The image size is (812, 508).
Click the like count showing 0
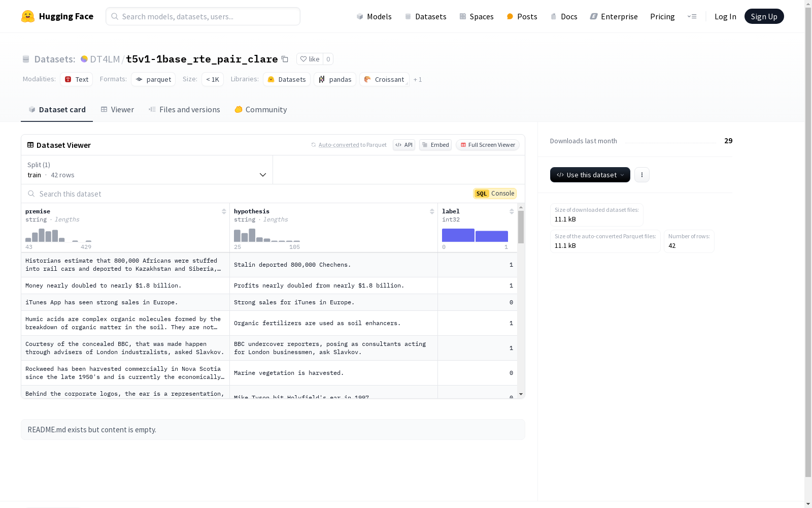(328, 59)
